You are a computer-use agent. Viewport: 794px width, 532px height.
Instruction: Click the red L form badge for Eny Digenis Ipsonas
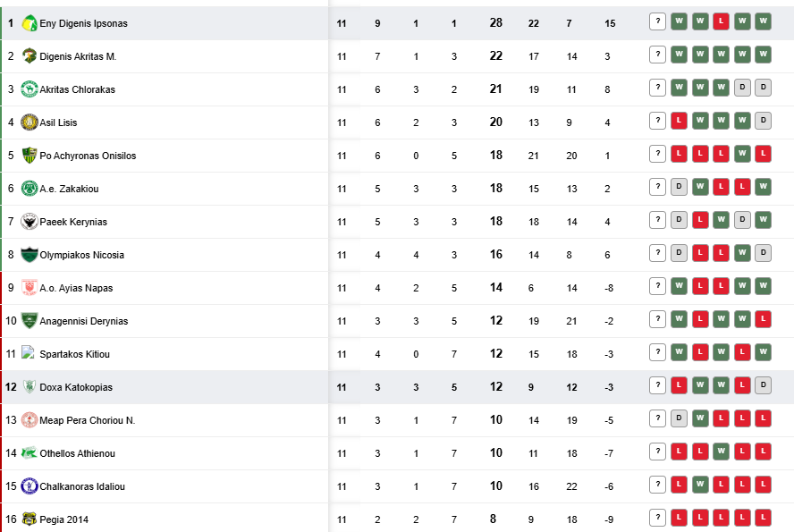coord(721,21)
